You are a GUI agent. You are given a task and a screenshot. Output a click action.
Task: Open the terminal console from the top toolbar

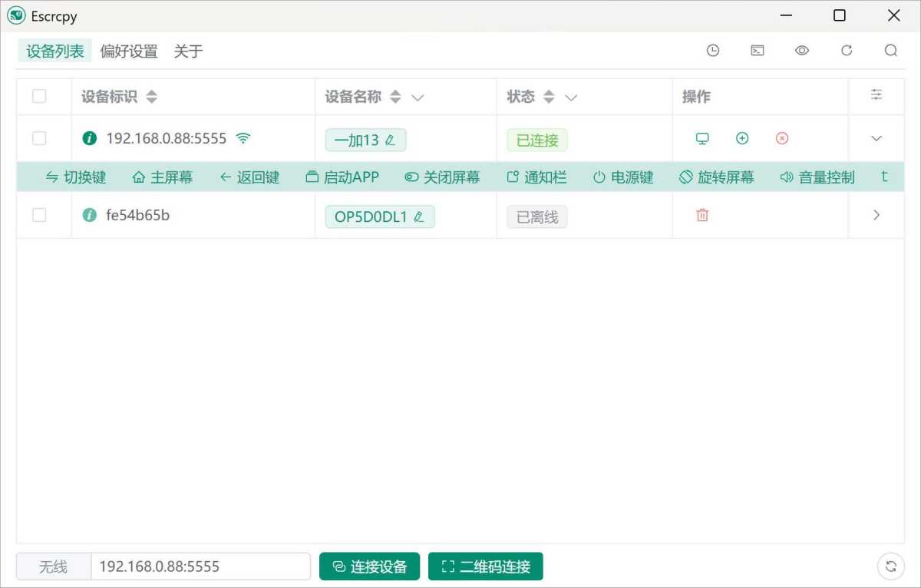coord(758,50)
